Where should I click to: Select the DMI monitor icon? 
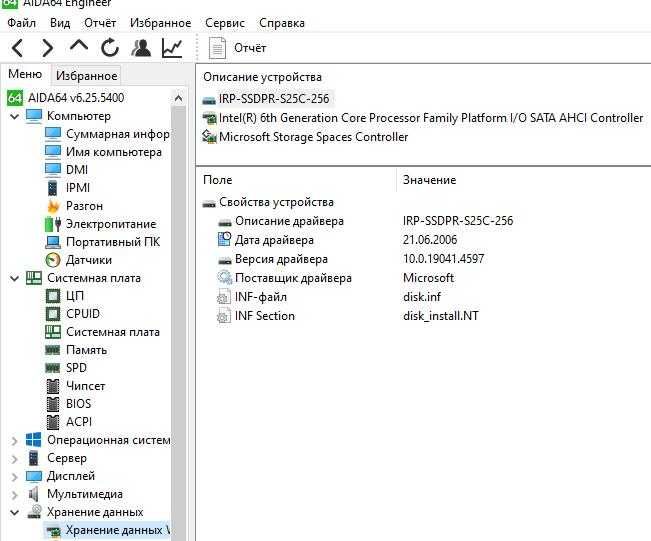(x=53, y=169)
